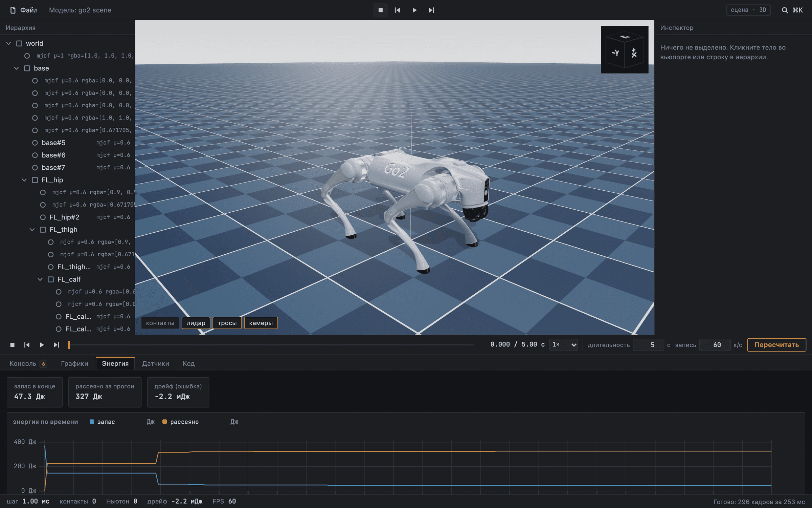The width and height of the screenshot is (812, 508).
Task: Select the world body box icon
Action: pos(19,43)
